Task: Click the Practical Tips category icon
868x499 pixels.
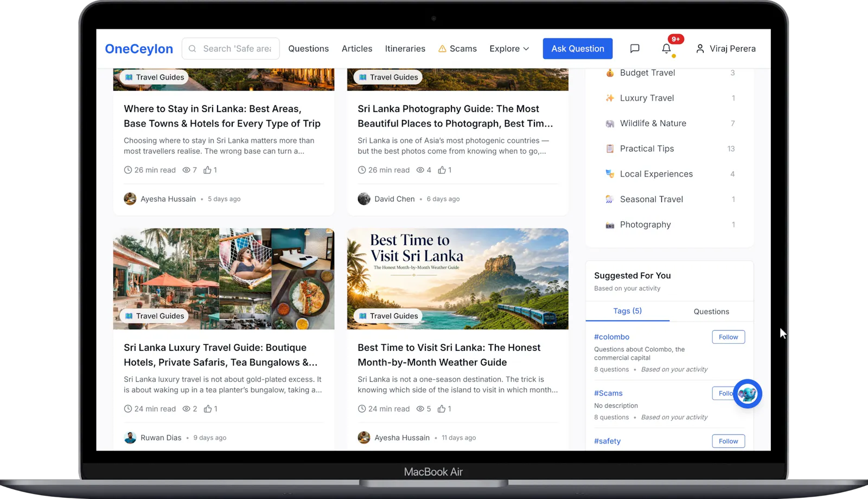Action: tap(610, 149)
